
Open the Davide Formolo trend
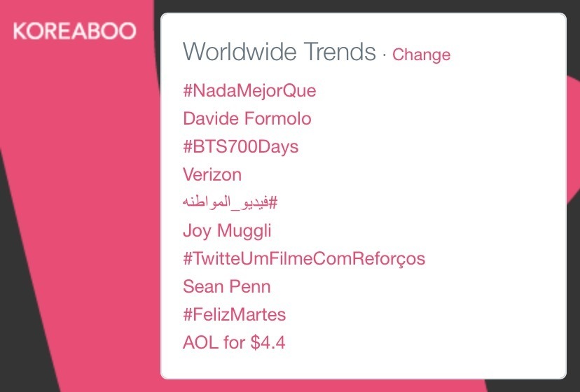coord(247,119)
